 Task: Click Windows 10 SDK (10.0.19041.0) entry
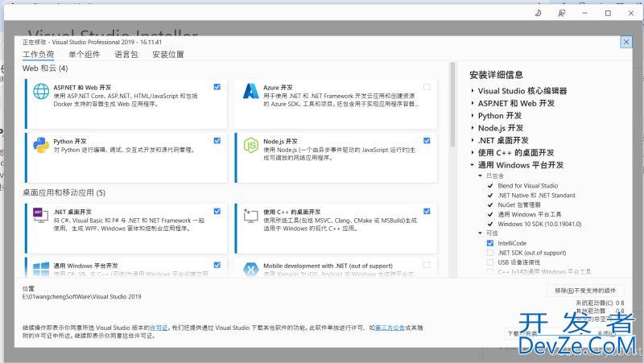coord(539,224)
